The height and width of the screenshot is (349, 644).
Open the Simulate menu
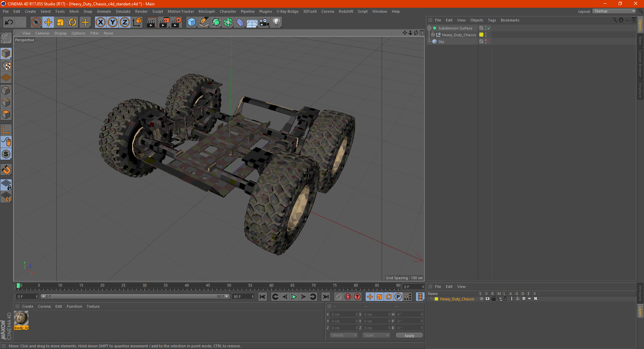[123, 11]
